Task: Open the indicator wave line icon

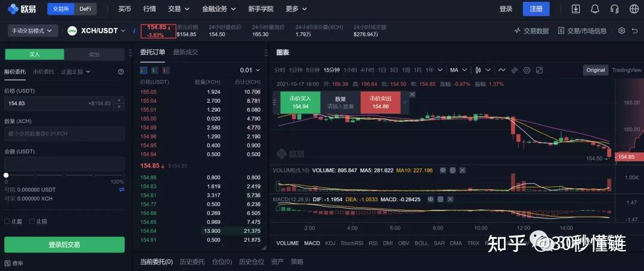Action: [x=501, y=70]
